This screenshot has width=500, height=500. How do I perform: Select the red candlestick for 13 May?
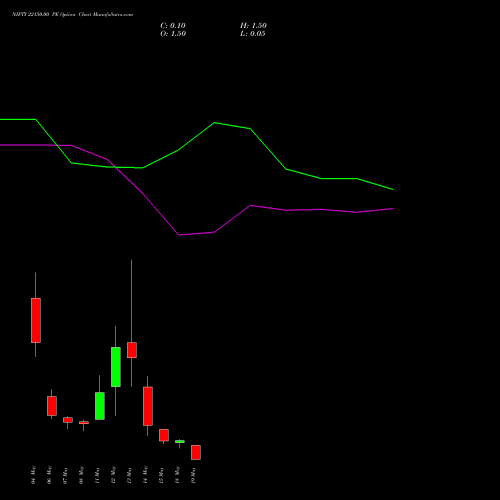point(132,350)
